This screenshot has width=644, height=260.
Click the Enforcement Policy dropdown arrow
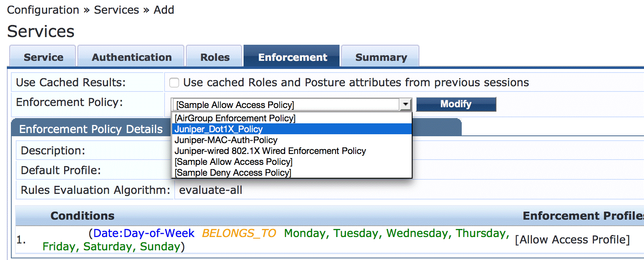(405, 105)
